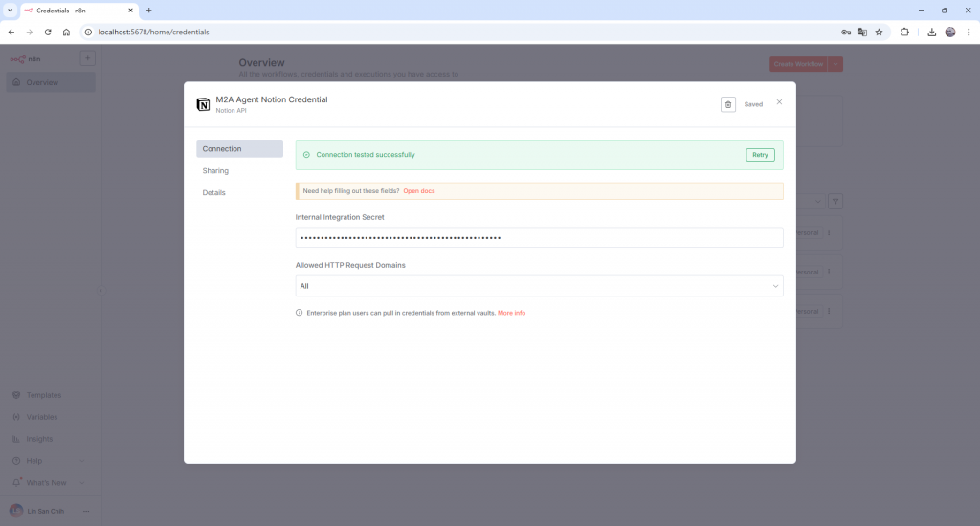The image size is (980, 526).
Task: Open More info link about external vaults
Action: click(x=511, y=313)
